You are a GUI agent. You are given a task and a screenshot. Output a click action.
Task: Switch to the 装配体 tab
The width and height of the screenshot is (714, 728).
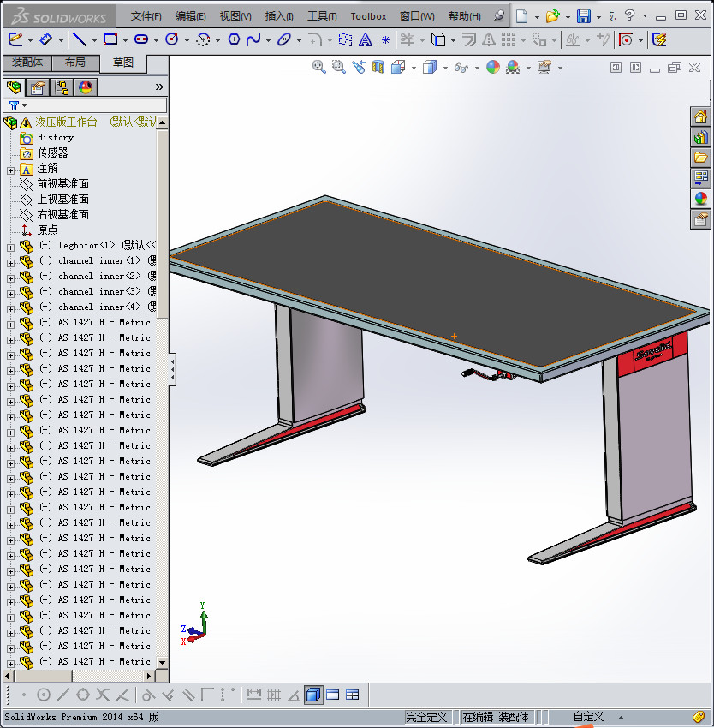(x=27, y=63)
